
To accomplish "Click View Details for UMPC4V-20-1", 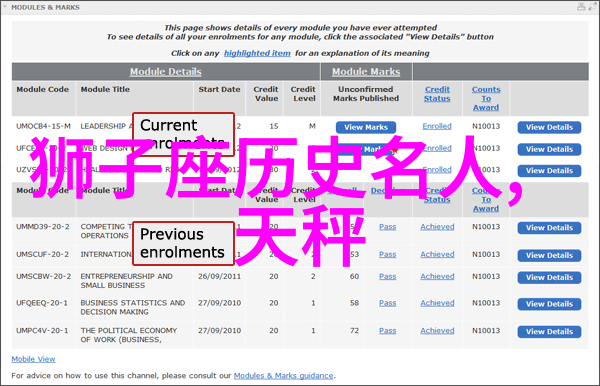I will point(549,332).
